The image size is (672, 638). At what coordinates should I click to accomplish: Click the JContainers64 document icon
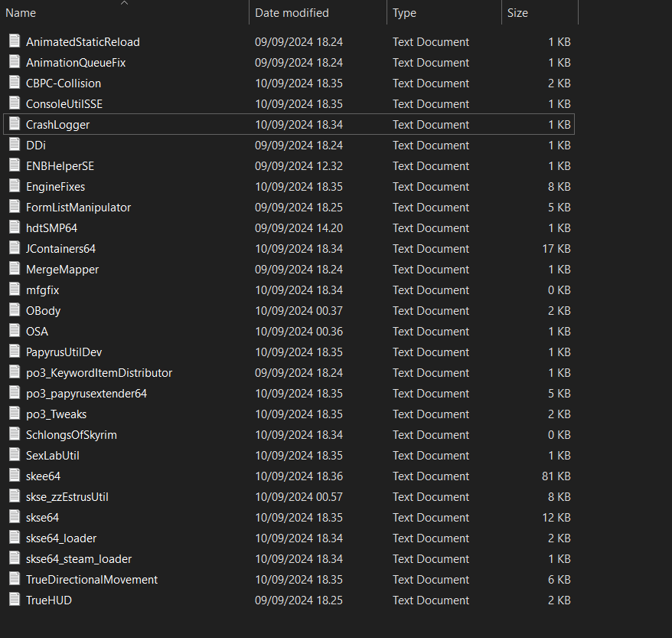click(15, 248)
